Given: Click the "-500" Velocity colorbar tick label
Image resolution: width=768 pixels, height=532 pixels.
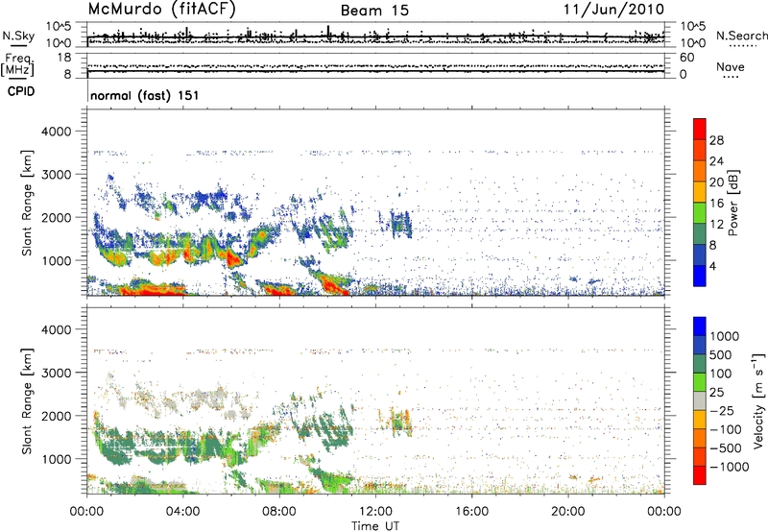Looking at the screenshot, I should point(725,448).
